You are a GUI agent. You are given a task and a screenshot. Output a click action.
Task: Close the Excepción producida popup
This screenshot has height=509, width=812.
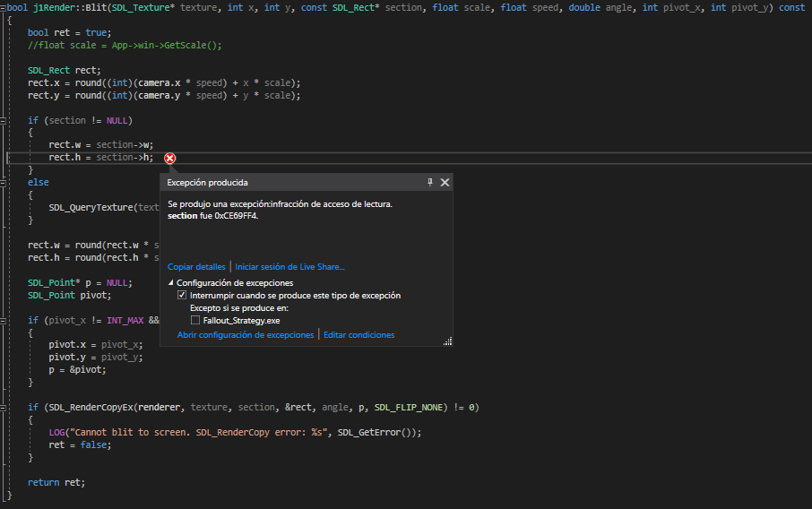[x=445, y=182]
